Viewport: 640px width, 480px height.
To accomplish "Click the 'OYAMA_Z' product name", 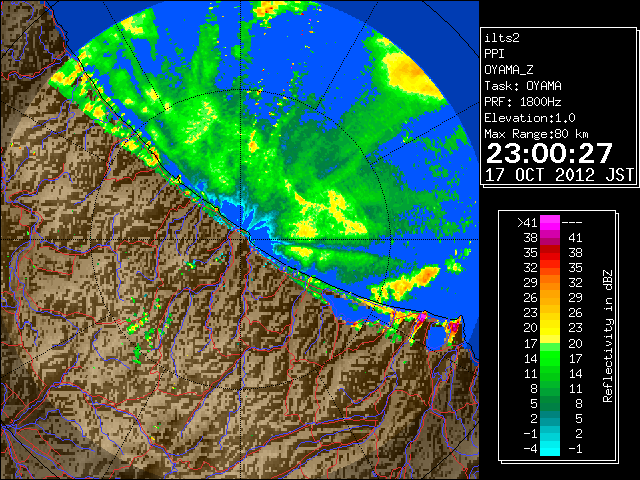I will (509, 70).
